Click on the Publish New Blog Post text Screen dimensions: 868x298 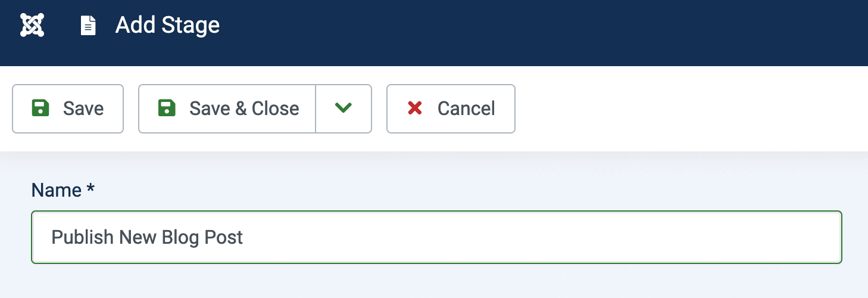[147, 237]
